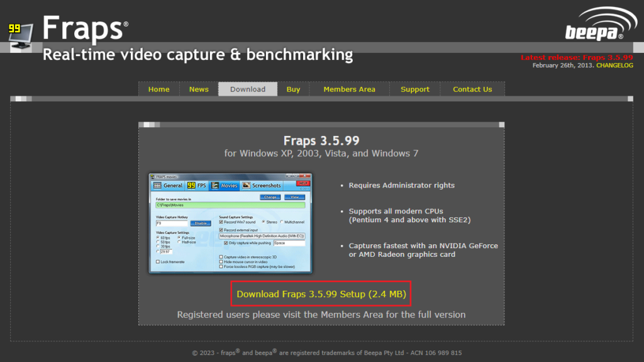644x362 pixels.
Task: Click the movies folder path field
Action: 230,205
